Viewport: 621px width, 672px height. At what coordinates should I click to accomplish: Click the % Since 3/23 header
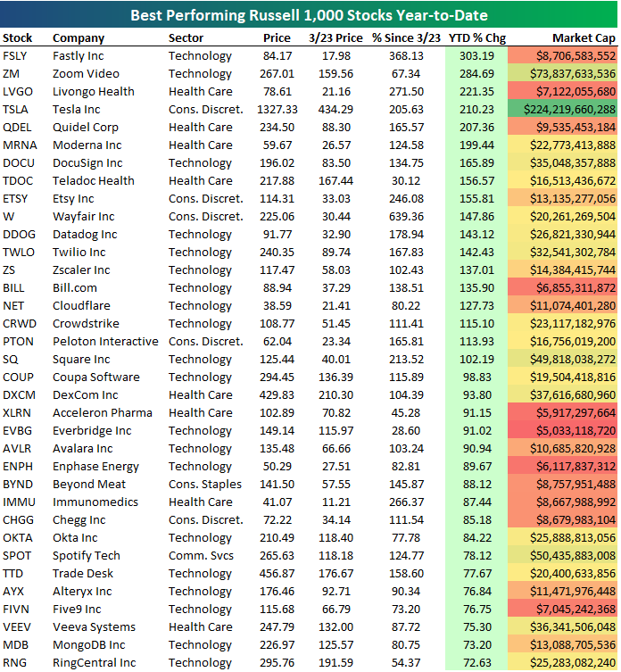click(406, 38)
